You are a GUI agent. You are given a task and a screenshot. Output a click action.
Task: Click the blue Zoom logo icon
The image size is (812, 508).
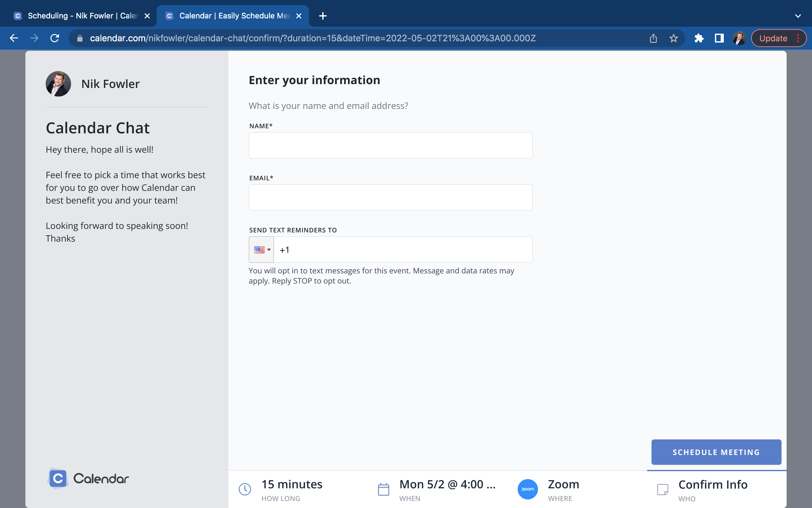coord(528,489)
